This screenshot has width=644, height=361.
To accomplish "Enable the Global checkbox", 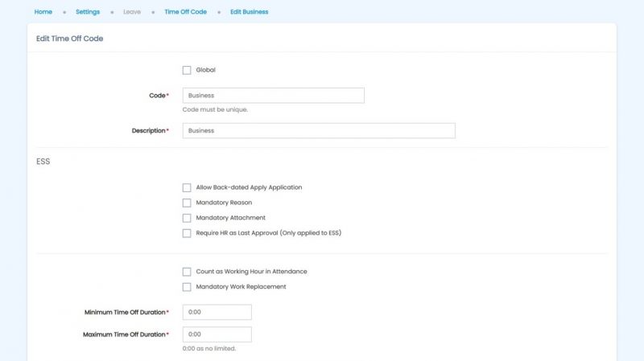I will (187, 70).
